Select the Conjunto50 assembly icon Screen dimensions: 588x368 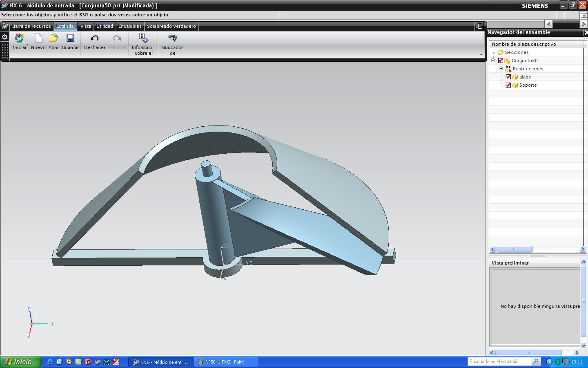[x=507, y=61]
